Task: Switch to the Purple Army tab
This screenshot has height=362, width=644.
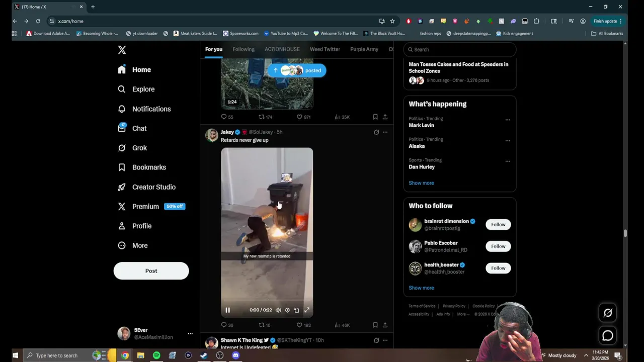Action: pyautogui.click(x=364, y=49)
